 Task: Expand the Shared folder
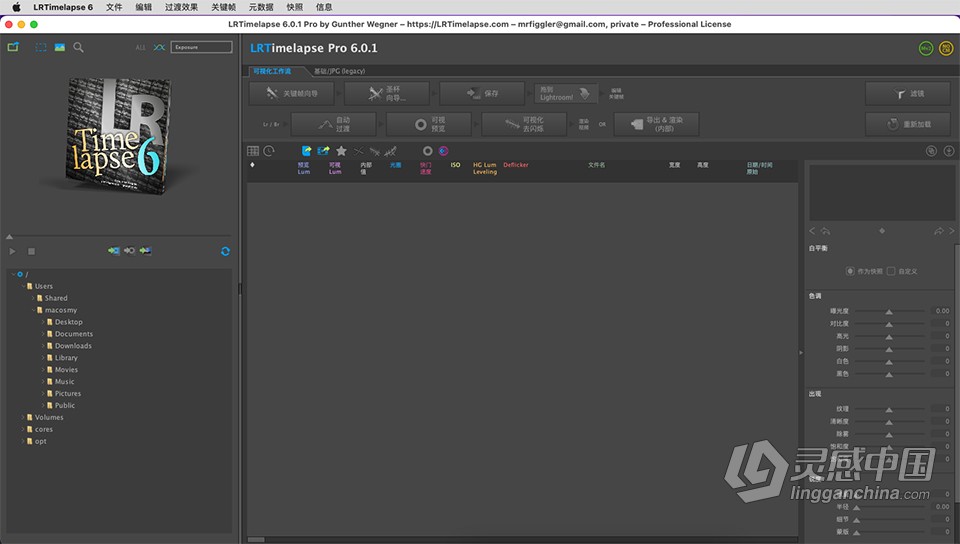33,298
